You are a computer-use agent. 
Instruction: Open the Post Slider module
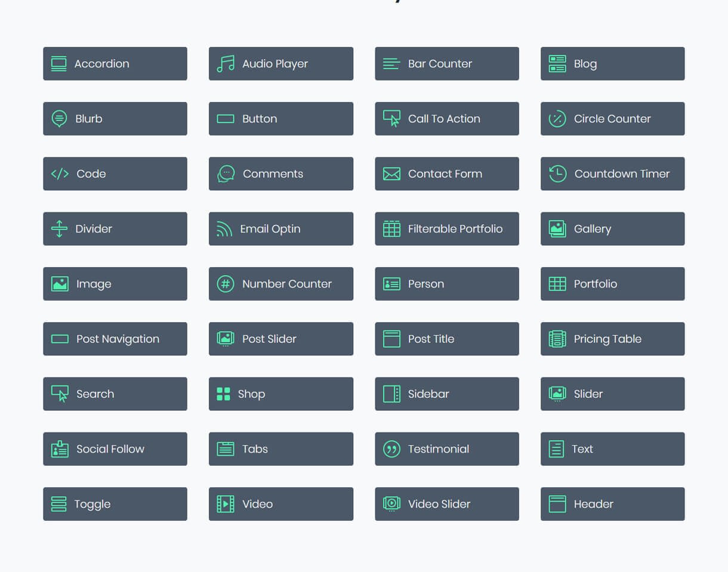281,339
